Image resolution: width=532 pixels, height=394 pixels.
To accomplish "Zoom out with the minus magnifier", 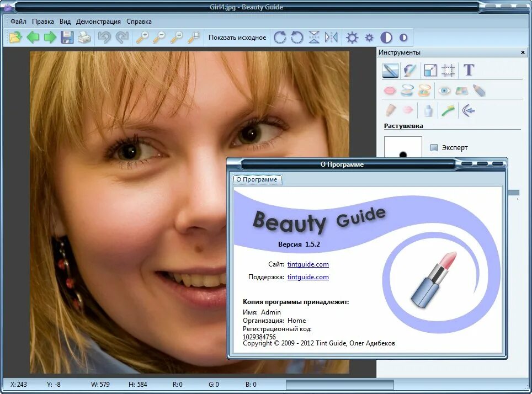I will coord(159,38).
